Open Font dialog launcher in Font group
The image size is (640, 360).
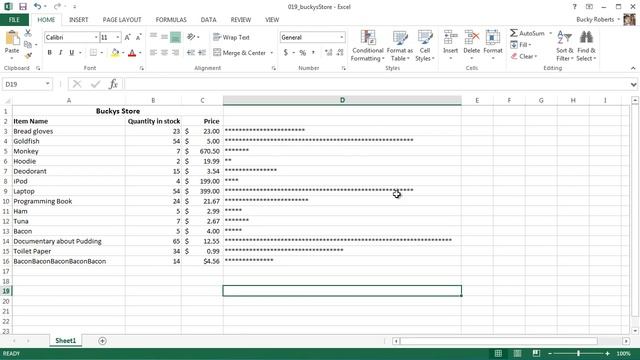[142, 68]
